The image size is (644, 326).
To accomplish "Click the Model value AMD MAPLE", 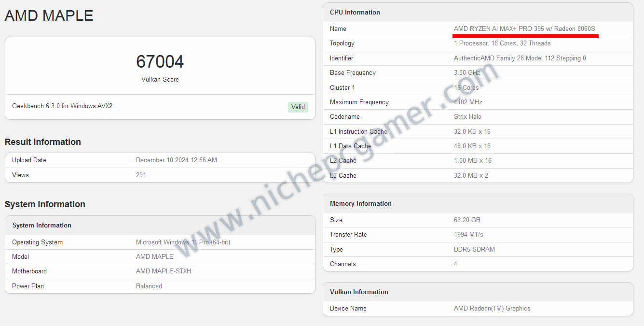I will pyautogui.click(x=155, y=257).
